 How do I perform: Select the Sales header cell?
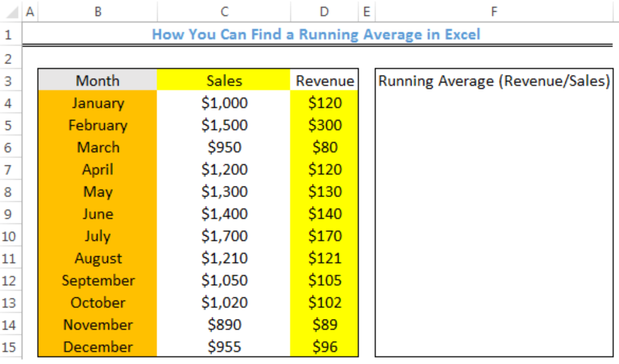tap(223, 80)
